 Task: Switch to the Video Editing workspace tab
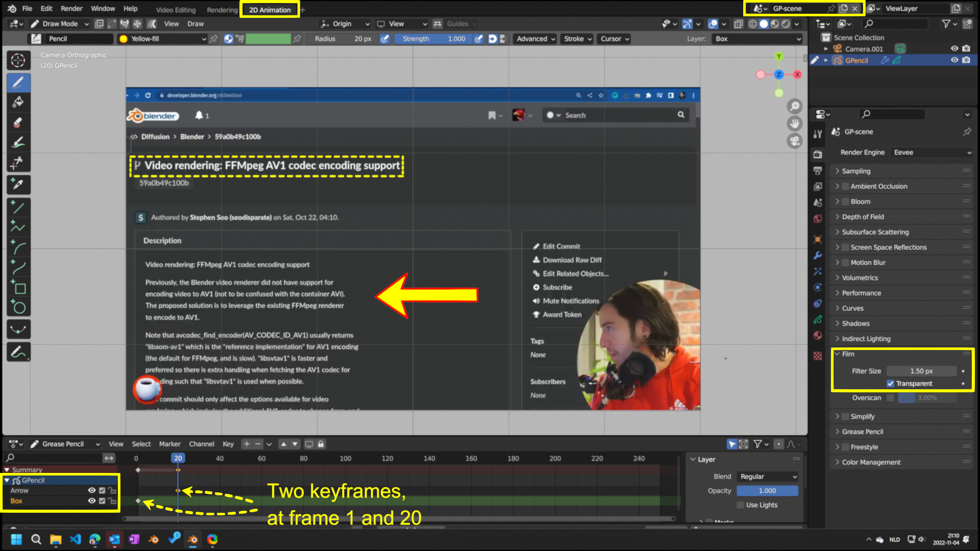[176, 10]
